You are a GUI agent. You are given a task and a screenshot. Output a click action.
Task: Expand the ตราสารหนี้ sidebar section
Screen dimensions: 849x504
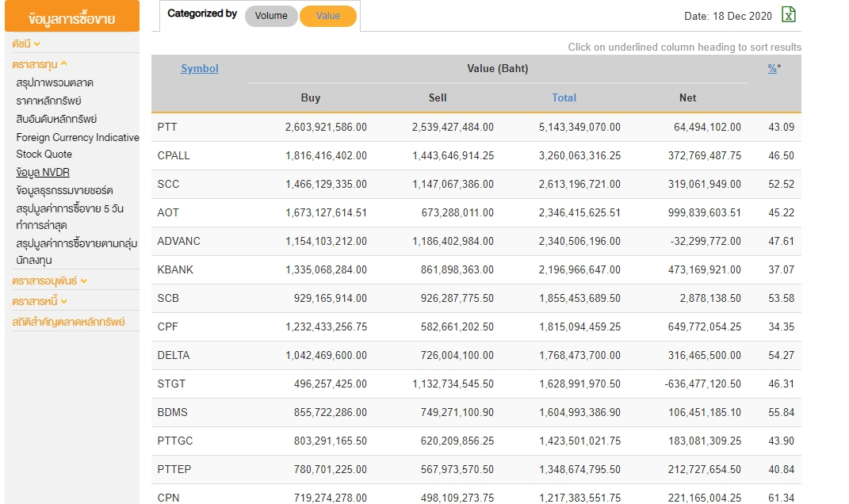(40, 301)
